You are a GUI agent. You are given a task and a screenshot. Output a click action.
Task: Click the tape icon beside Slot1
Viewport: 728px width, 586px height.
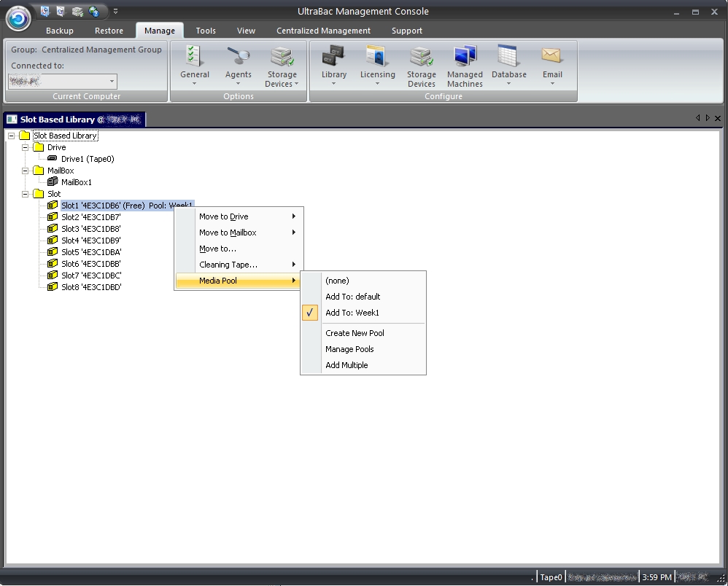click(x=53, y=205)
